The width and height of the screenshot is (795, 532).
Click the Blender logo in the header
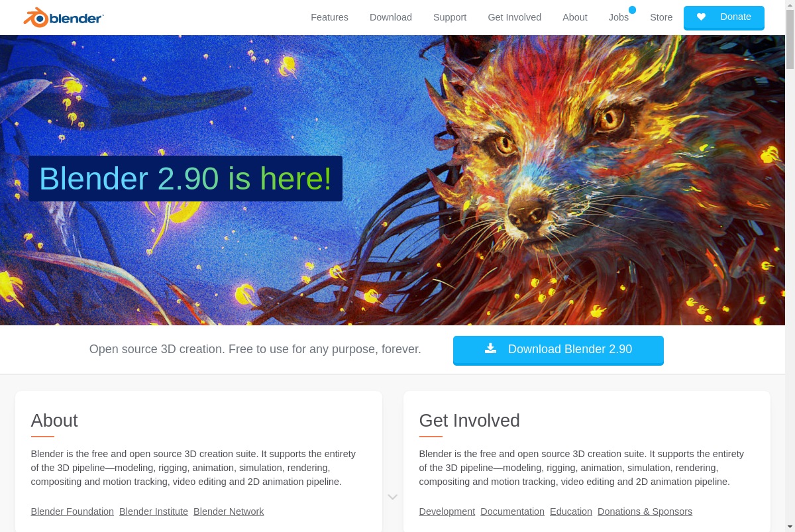point(64,17)
